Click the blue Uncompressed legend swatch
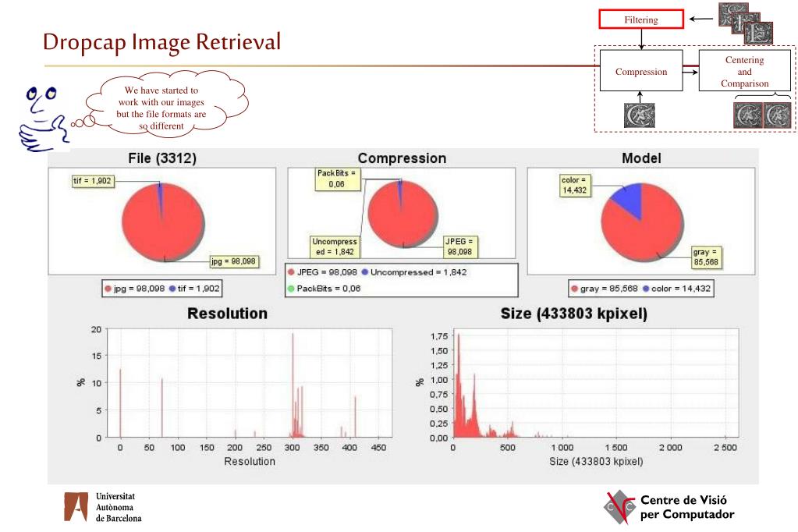798x532 pixels. tap(365, 272)
